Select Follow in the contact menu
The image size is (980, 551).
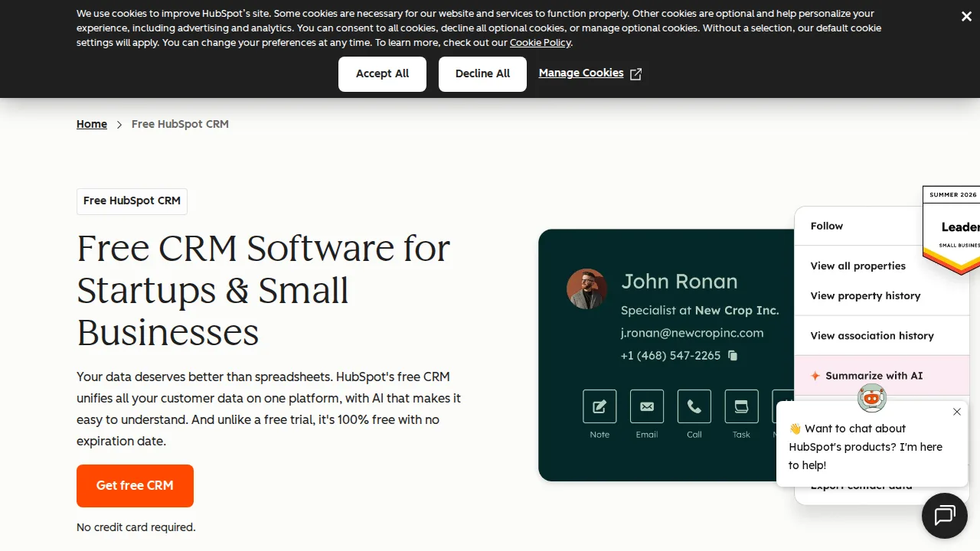coord(827,227)
